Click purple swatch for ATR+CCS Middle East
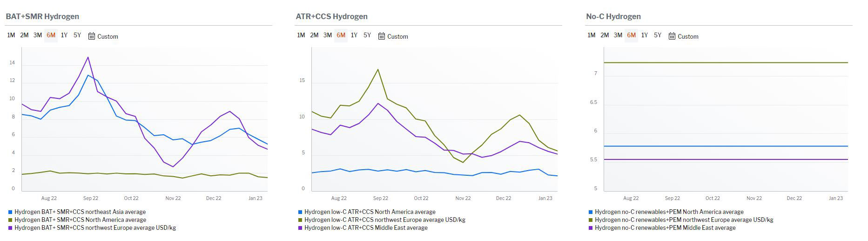The height and width of the screenshot is (241, 868). [x=300, y=228]
